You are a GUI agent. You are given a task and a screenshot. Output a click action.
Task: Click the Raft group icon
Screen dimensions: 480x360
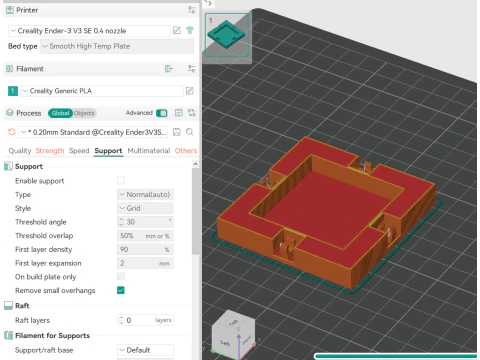pyautogui.click(x=8, y=305)
